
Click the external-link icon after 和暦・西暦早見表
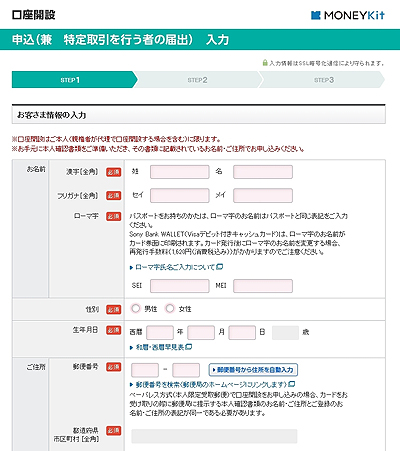click(x=189, y=347)
